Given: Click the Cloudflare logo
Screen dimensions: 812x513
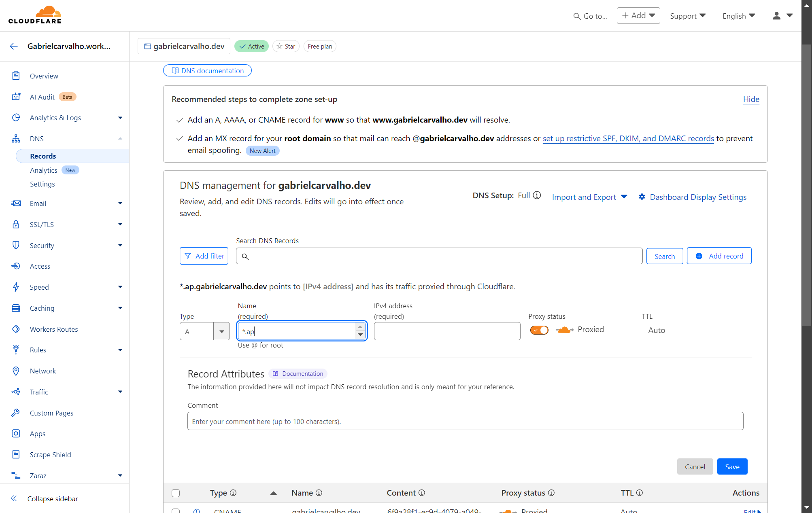Looking at the screenshot, I should 35,15.
